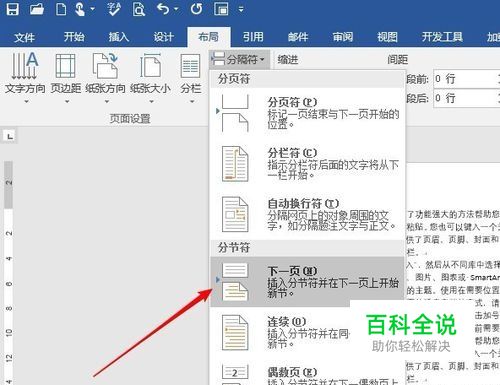Click the 文字方向 text direction icon
500x385 pixels.
point(25,65)
